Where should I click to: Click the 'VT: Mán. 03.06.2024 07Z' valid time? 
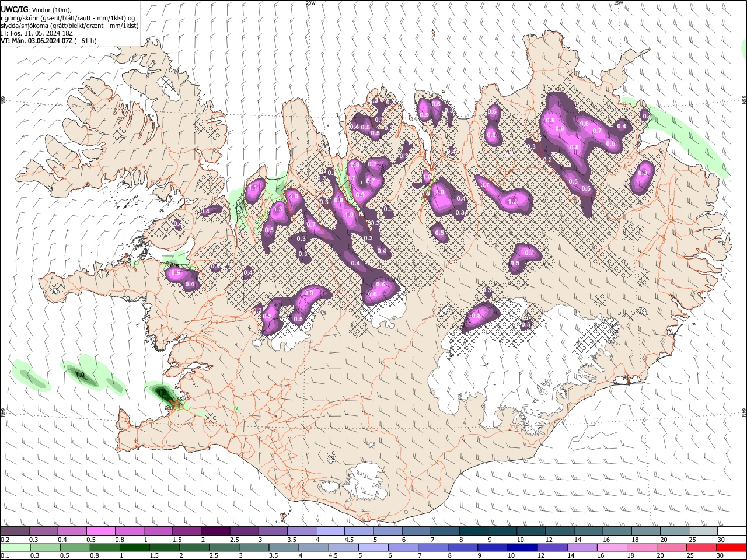click(36, 41)
